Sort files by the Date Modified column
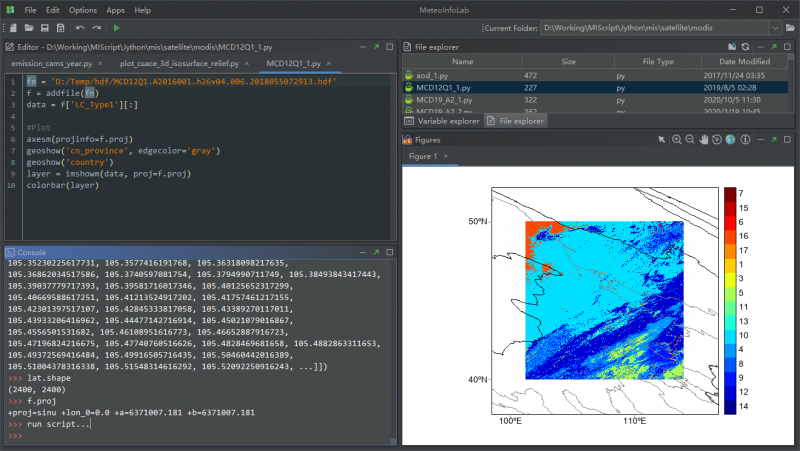The height and width of the screenshot is (451, 800). (x=744, y=61)
